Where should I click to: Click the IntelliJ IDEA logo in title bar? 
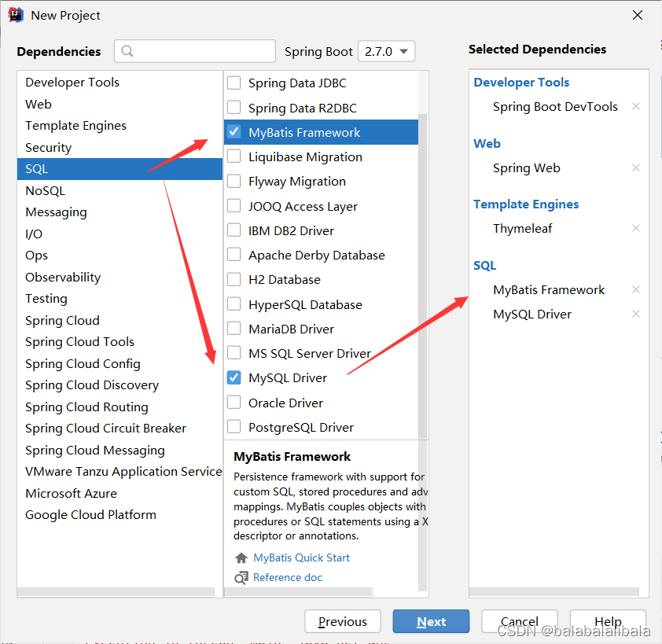pyautogui.click(x=16, y=15)
